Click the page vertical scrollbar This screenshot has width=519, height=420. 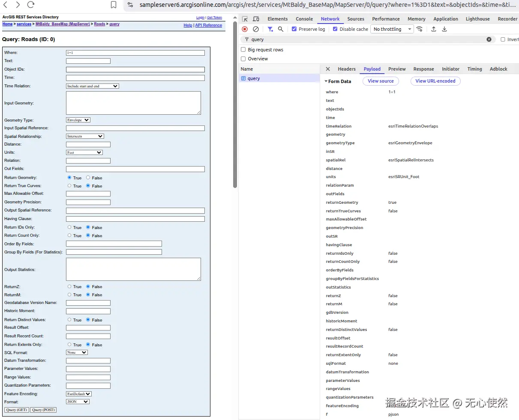click(x=235, y=104)
